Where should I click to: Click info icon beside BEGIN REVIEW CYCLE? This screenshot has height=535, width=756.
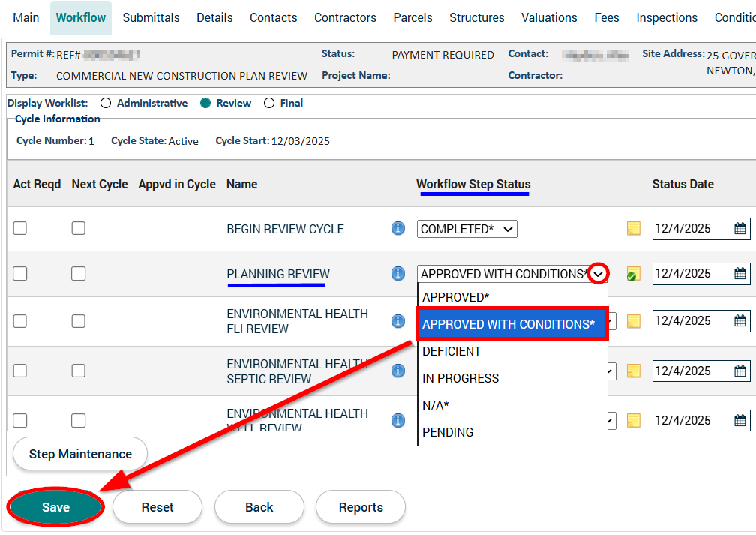pyautogui.click(x=398, y=228)
